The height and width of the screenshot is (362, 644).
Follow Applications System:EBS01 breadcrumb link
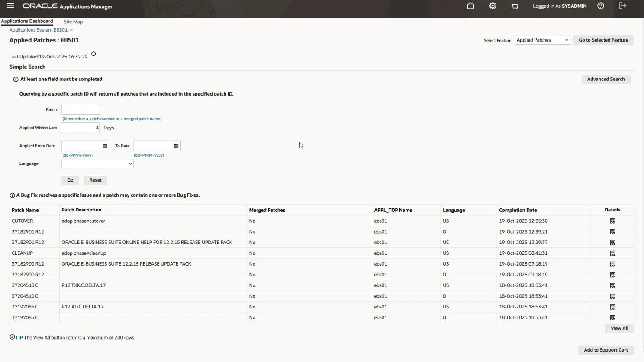click(39, 30)
